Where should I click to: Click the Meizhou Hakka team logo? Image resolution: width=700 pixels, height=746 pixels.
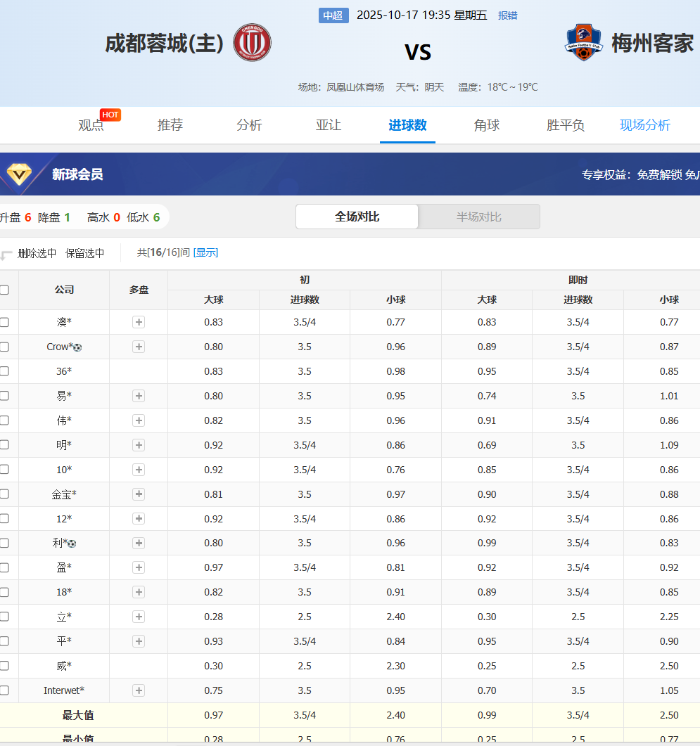(583, 42)
